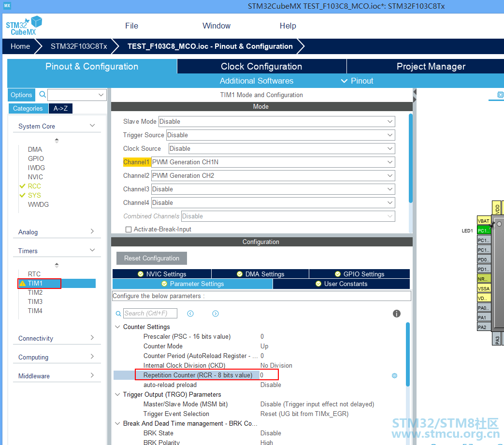Go to previous search result arrow
The height and width of the screenshot is (445, 504).
[190, 314]
